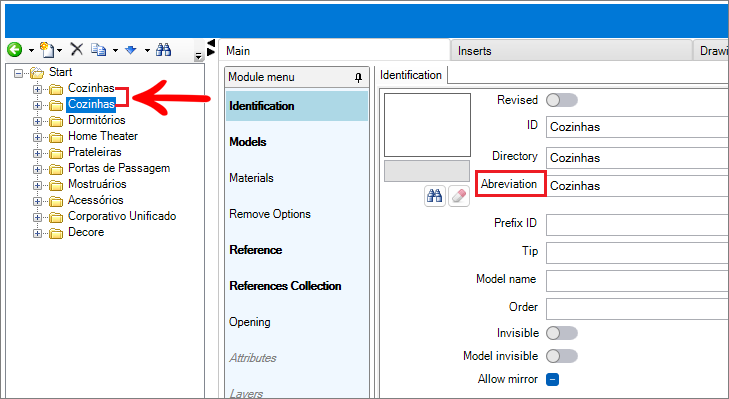Select the Prateleiras tree item
The height and width of the screenshot is (399, 729).
(94, 152)
